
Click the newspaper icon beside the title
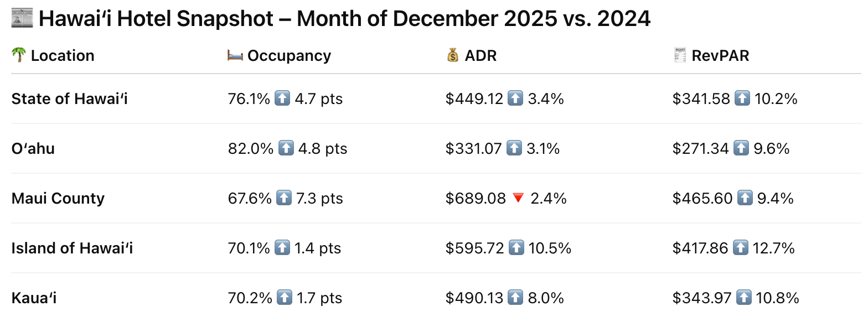click(22, 19)
